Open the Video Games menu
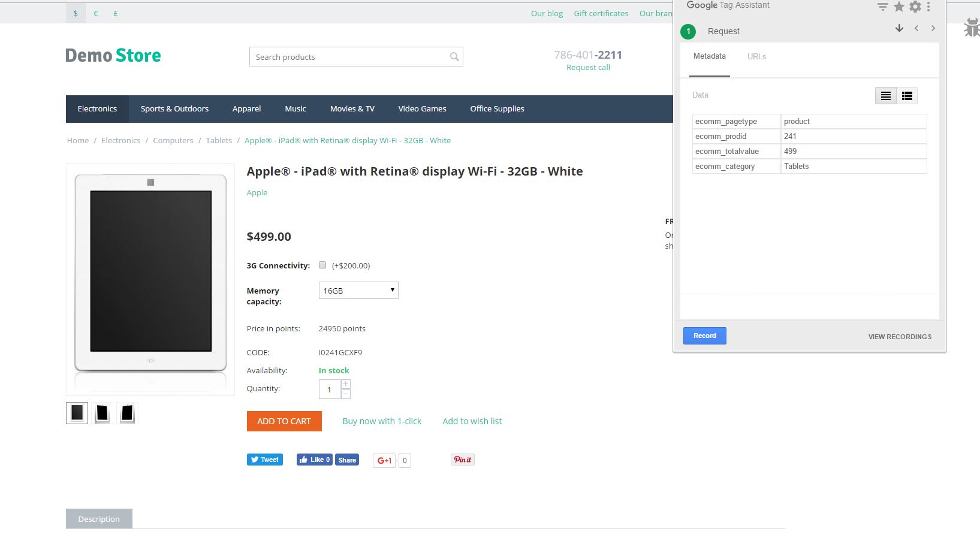Viewport: 980px width, 544px height. pos(422,108)
